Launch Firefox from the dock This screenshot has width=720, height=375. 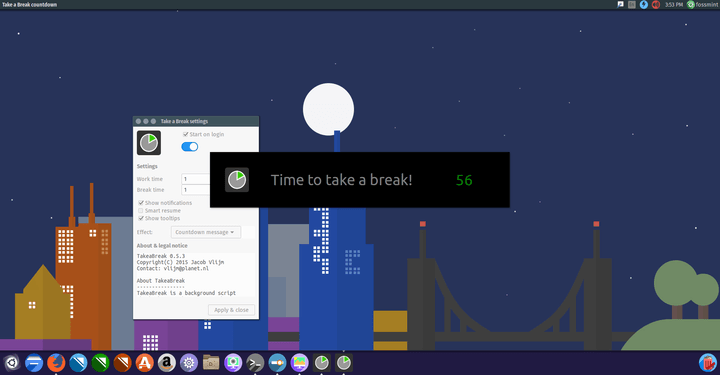pyautogui.click(x=56, y=363)
